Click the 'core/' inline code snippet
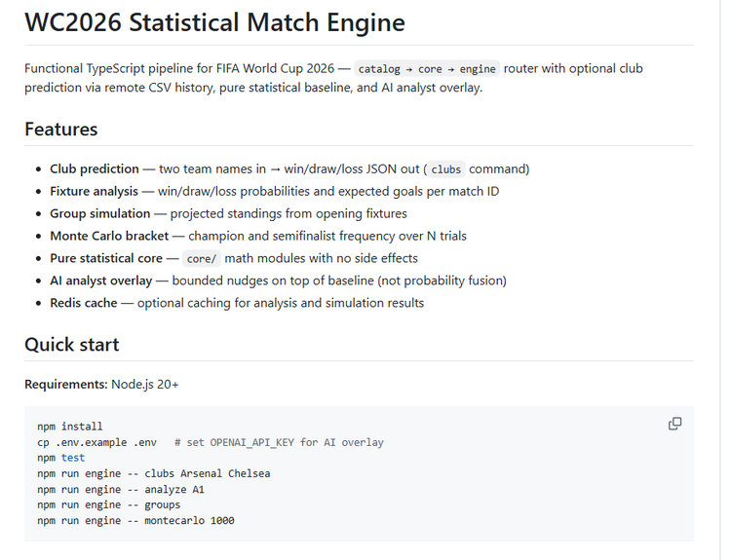The image size is (731, 560). (x=202, y=259)
